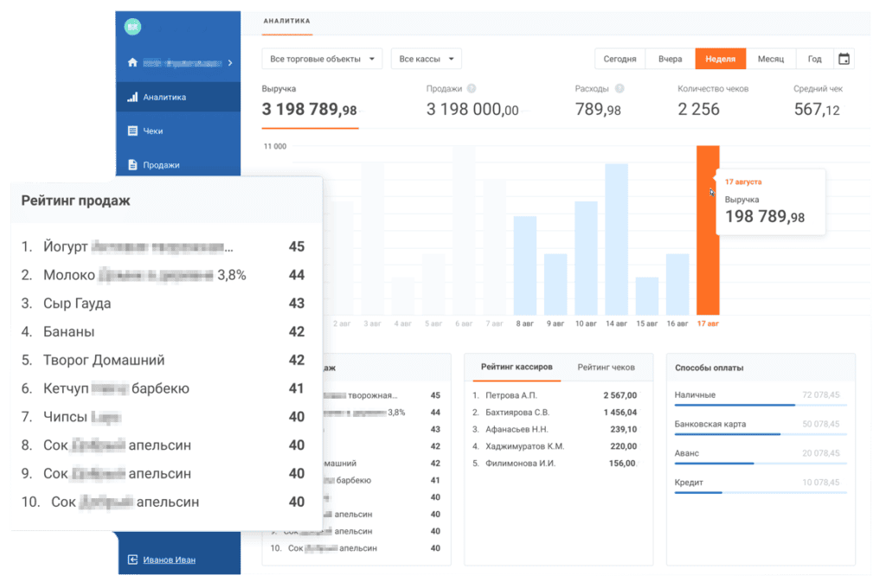Open Аналитика section in the sidebar
The image size is (886, 588).
tap(178, 97)
